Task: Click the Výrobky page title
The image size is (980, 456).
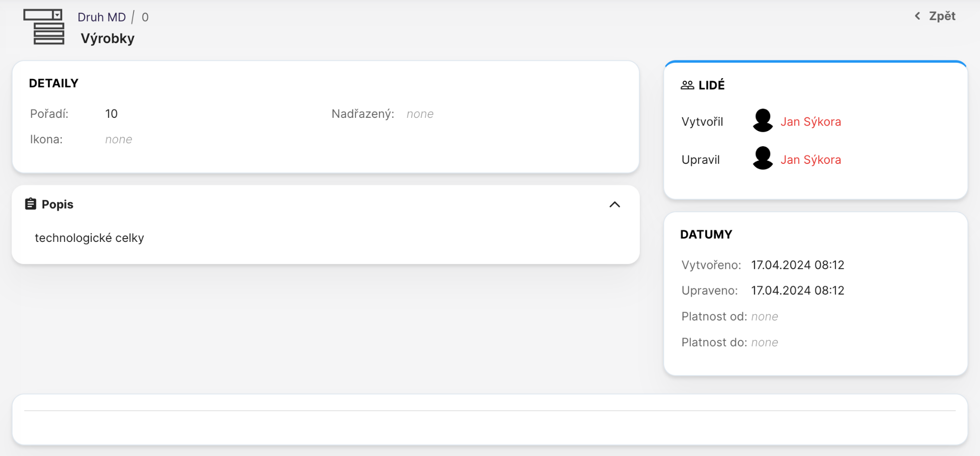Action: tap(108, 38)
